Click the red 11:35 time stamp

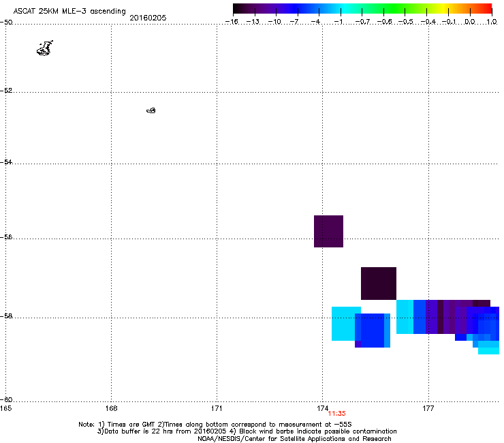click(x=336, y=414)
